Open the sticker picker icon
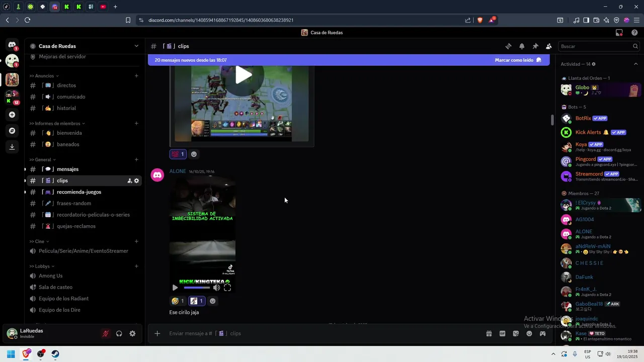This screenshot has height=362, width=644. tap(516, 333)
